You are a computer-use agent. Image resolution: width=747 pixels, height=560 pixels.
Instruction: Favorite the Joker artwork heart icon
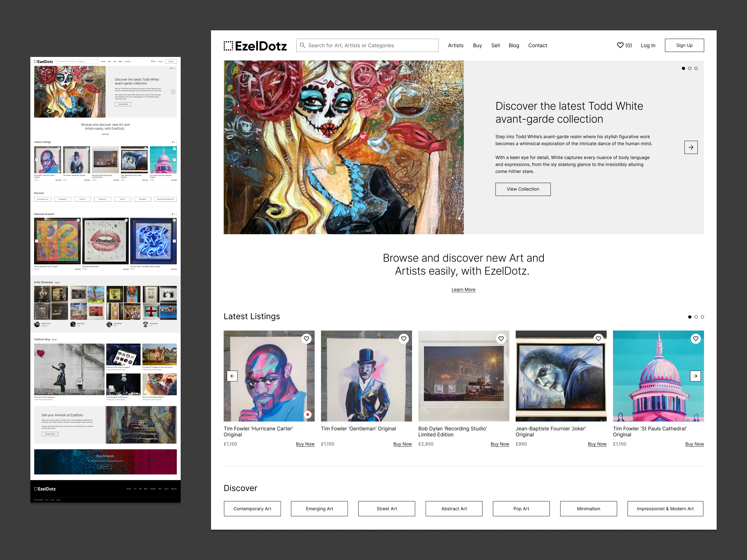pos(598,339)
